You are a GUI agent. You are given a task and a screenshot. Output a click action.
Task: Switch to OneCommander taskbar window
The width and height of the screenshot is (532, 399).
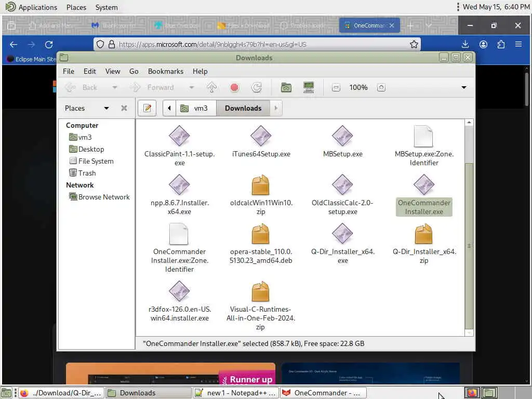(x=323, y=393)
